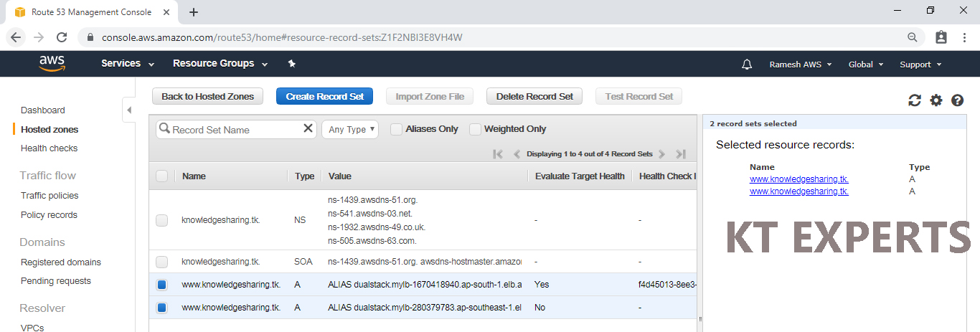Click the AWS logo home icon

tap(52, 64)
